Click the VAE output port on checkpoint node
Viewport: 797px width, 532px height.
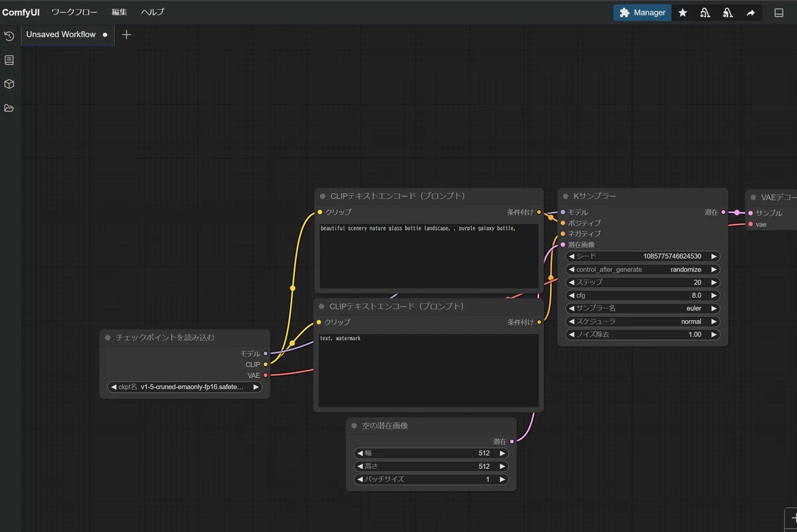click(x=266, y=375)
